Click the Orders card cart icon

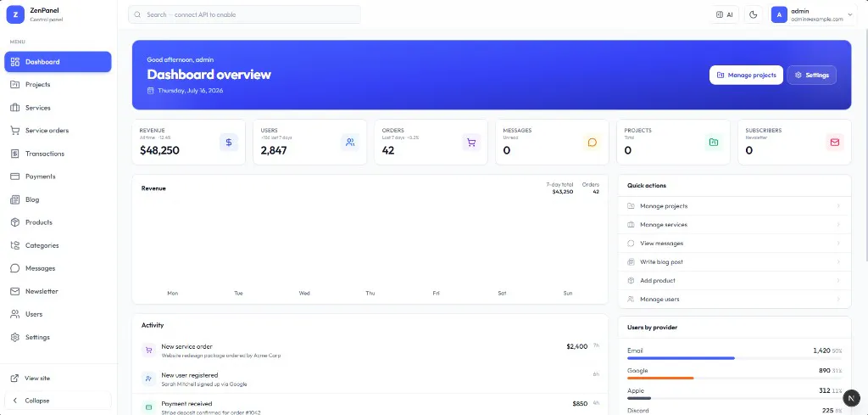(471, 143)
